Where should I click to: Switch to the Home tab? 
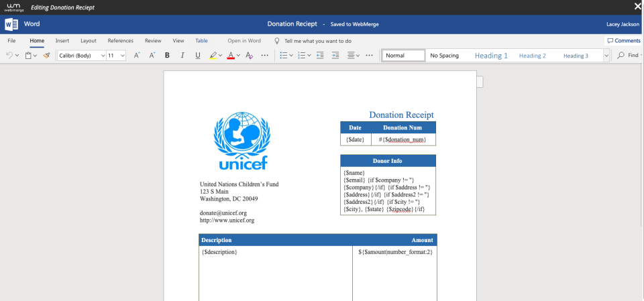[x=37, y=41]
